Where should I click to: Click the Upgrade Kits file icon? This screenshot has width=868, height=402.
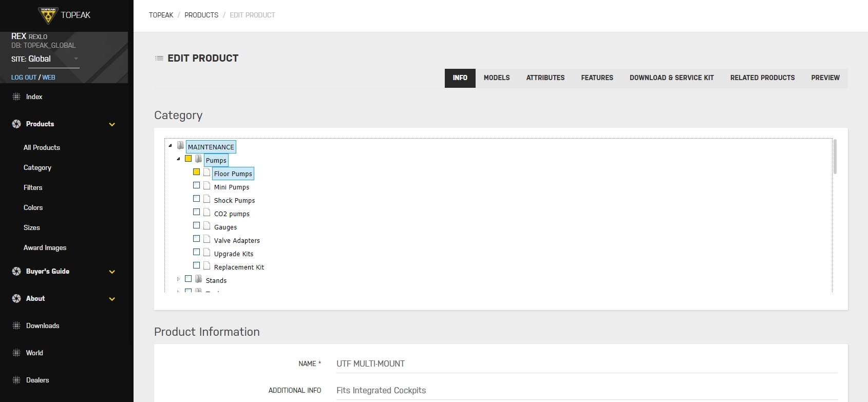click(x=206, y=252)
